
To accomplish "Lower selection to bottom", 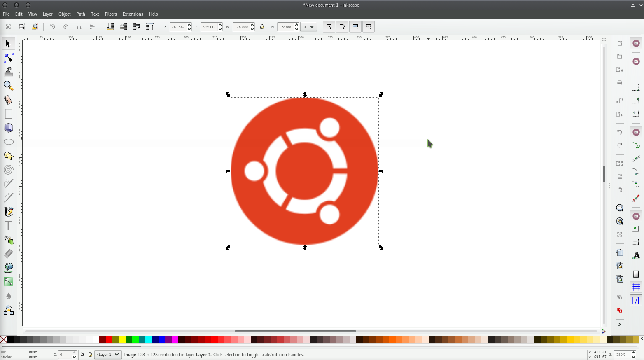I will pyautogui.click(x=110, y=27).
